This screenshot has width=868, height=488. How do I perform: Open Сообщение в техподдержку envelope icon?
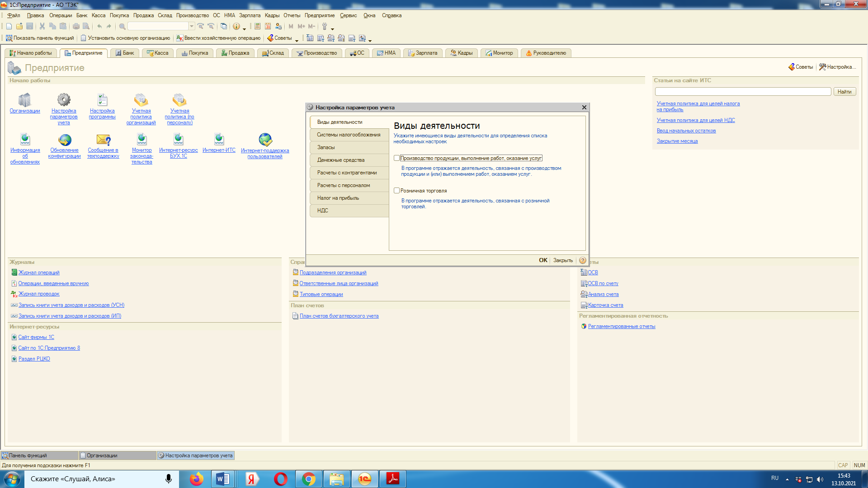click(103, 140)
